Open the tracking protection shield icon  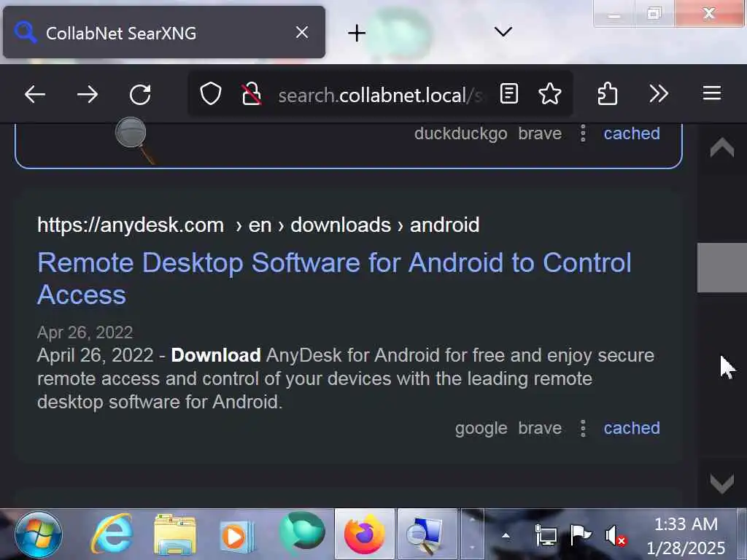(210, 94)
